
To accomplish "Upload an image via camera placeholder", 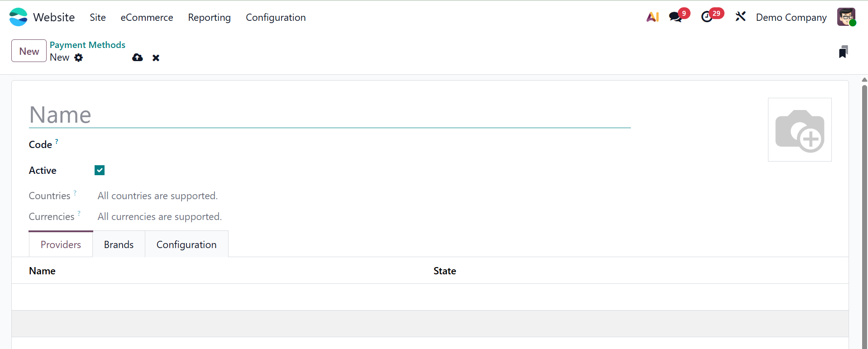I will point(800,130).
